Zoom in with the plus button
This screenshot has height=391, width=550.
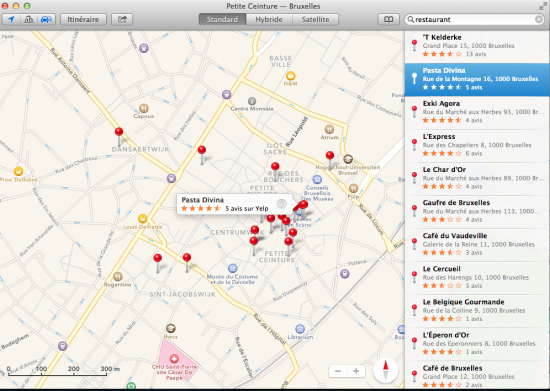[x=356, y=371]
